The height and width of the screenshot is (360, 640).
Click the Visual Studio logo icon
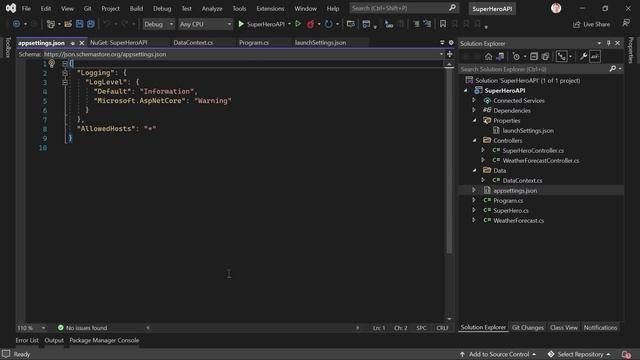[11, 8]
